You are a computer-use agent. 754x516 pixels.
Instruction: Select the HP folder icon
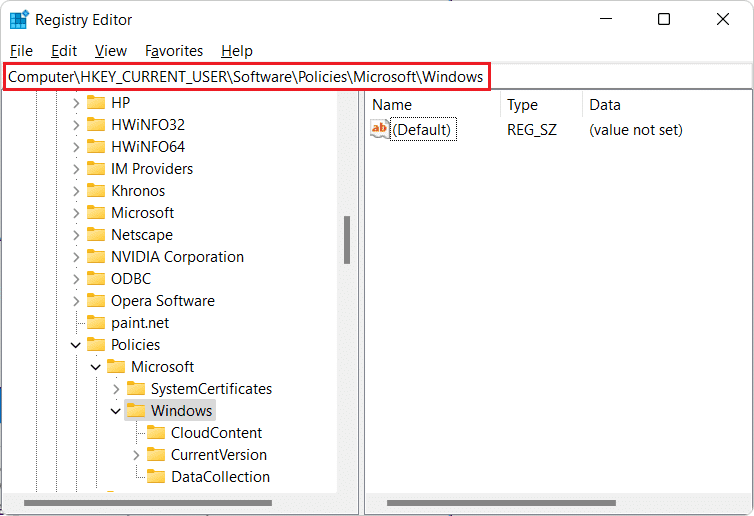[x=96, y=102]
